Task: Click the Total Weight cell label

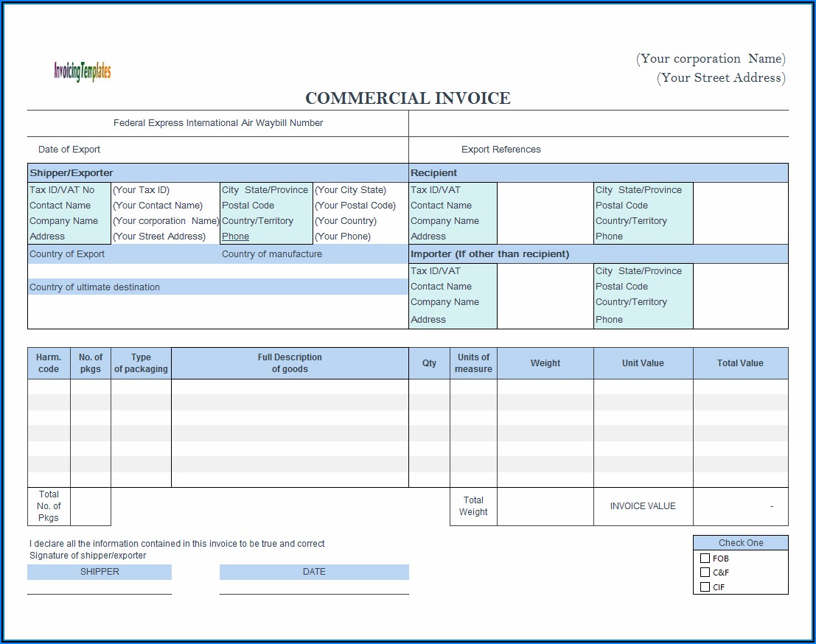Action: click(x=473, y=506)
